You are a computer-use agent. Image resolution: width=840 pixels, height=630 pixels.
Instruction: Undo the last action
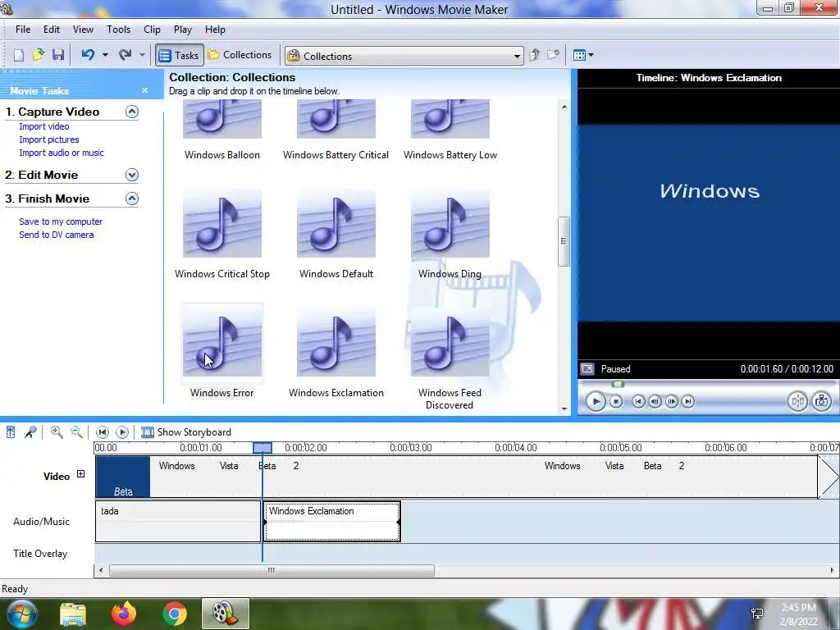coord(88,55)
